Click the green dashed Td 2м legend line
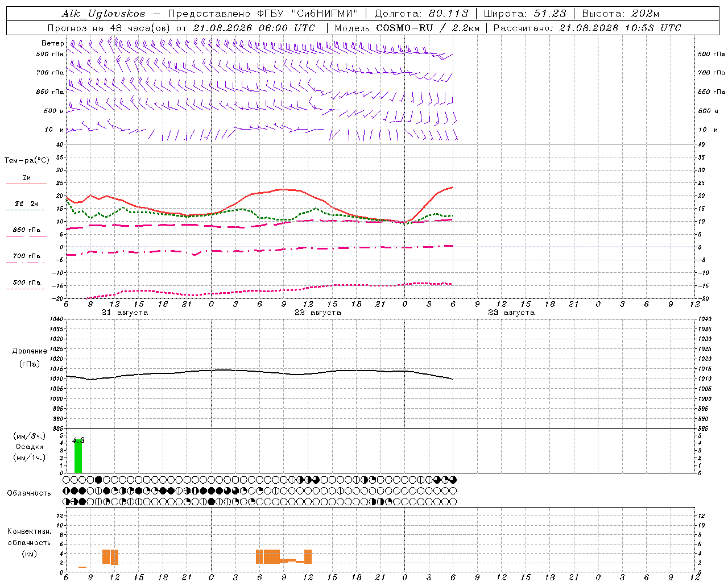 (25, 210)
